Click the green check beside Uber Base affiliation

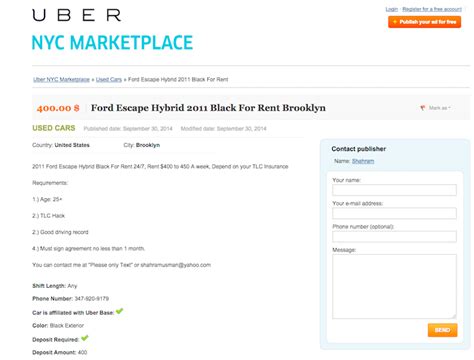[119, 311]
